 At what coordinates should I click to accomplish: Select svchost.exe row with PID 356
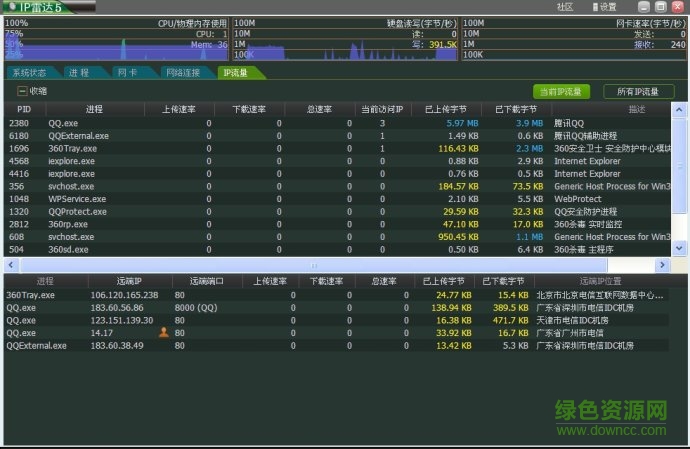[338, 187]
